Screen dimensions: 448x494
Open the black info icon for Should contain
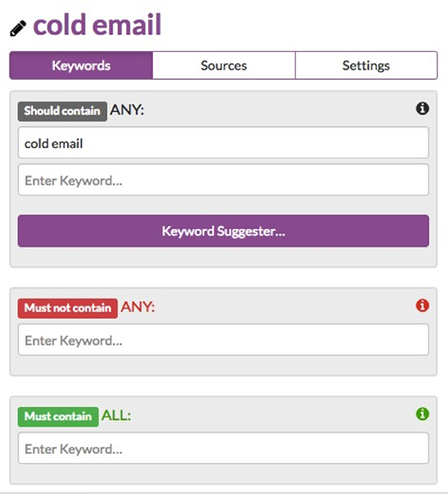(x=422, y=109)
